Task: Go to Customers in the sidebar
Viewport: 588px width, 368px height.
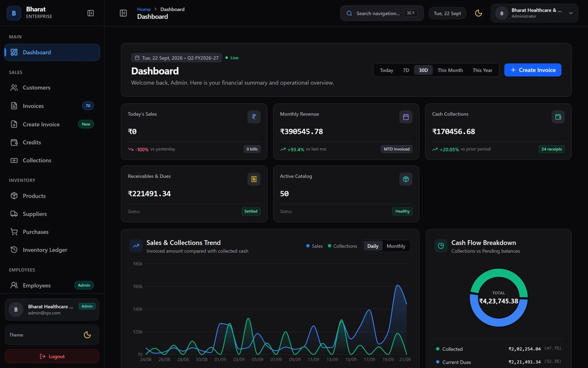Action: pyautogui.click(x=52, y=88)
